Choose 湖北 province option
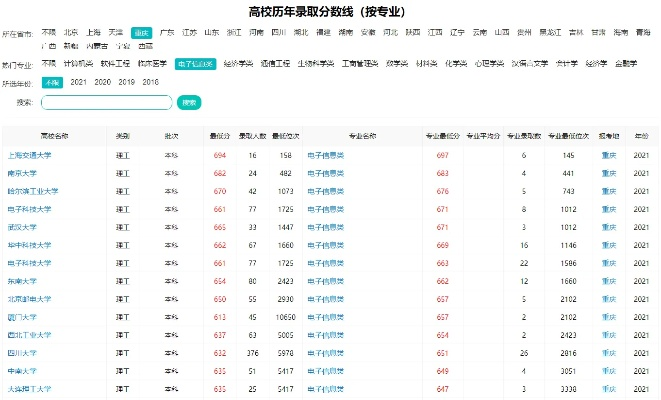The width and height of the screenshot is (661, 400). coord(301,32)
